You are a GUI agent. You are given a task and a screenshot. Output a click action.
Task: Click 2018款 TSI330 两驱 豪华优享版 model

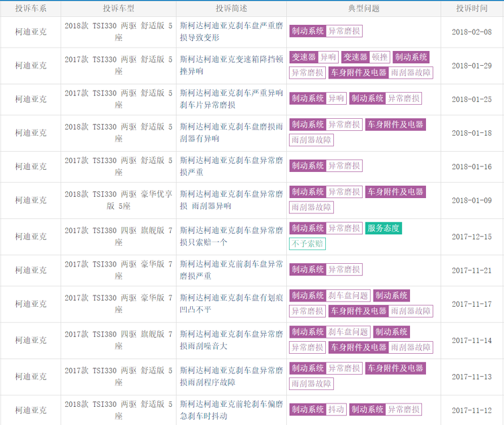pyautogui.click(x=118, y=200)
